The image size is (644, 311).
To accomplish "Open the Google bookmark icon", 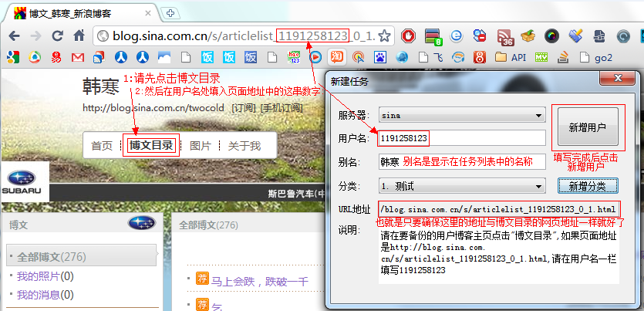I will [x=13, y=58].
